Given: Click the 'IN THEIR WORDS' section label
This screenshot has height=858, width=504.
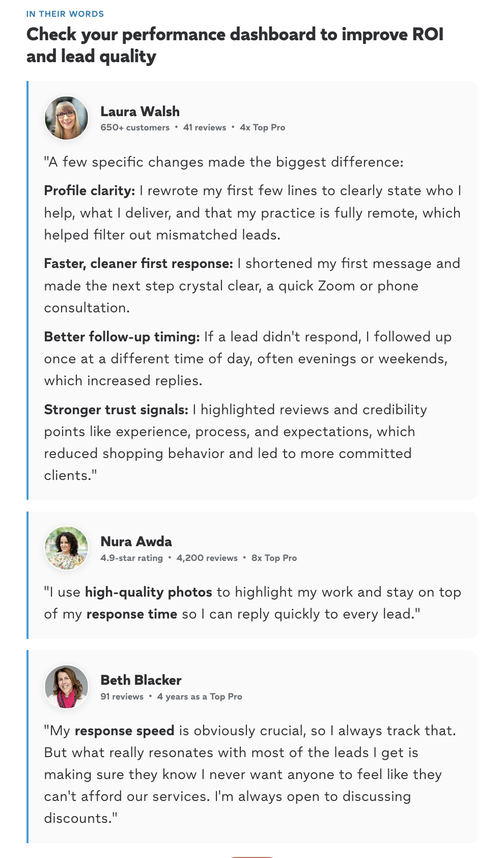Looking at the screenshot, I should [x=65, y=14].
